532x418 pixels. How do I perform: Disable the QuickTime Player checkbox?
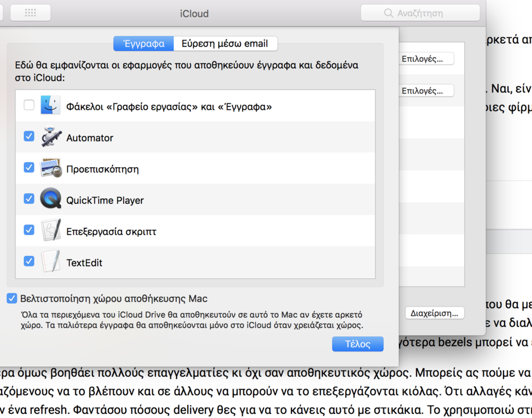[x=29, y=199]
